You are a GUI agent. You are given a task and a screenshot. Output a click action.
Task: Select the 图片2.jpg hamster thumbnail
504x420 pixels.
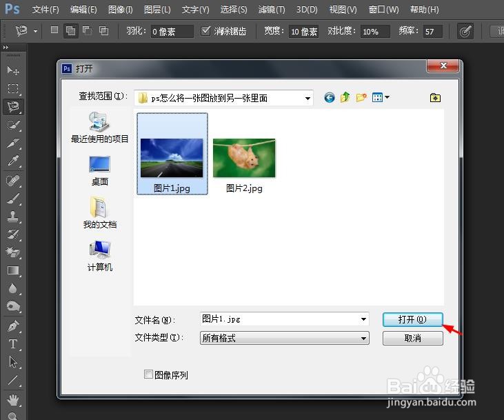(x=244, y=158)
